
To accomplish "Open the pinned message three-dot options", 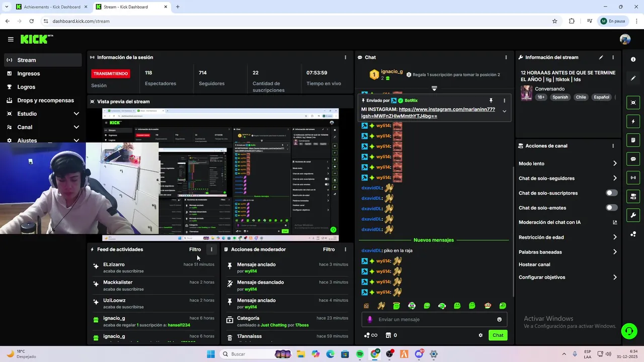I will click(x=504, y=101).
